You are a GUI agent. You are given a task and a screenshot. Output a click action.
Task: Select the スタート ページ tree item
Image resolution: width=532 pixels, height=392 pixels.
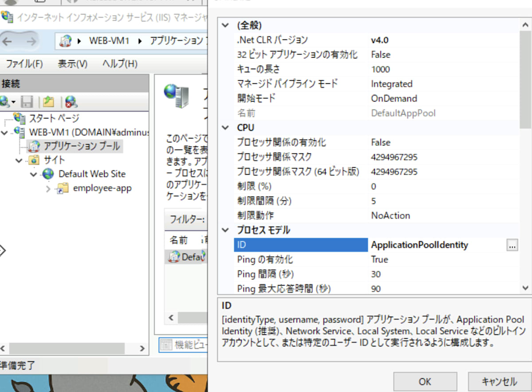point(54,118)
